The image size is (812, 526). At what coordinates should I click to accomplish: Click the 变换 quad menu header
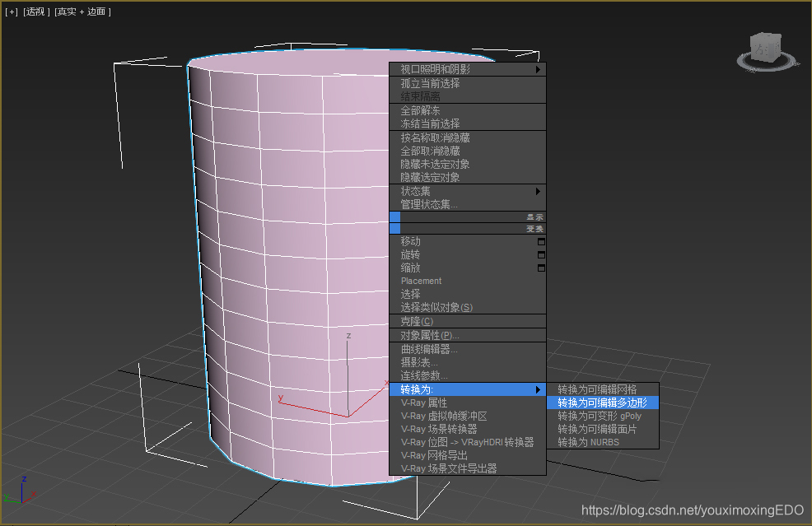coord(468,229)
